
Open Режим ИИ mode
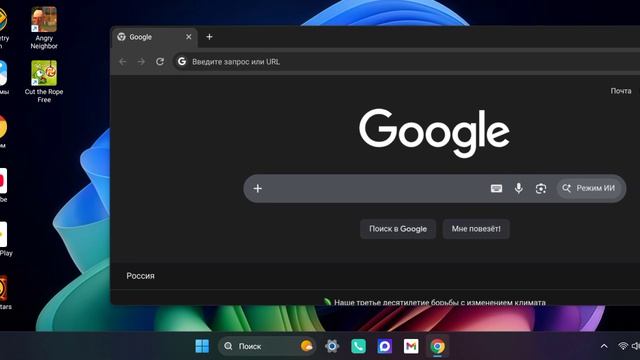(x=589, y=188)
